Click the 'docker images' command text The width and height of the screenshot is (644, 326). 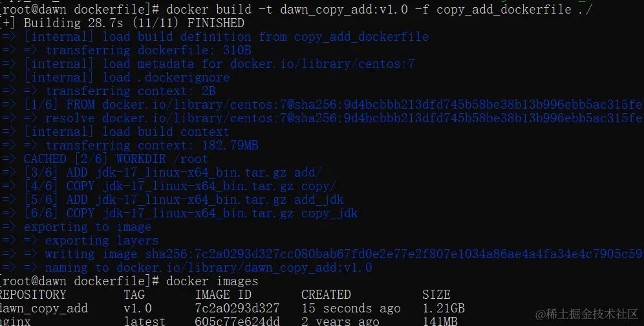point(212,281)
